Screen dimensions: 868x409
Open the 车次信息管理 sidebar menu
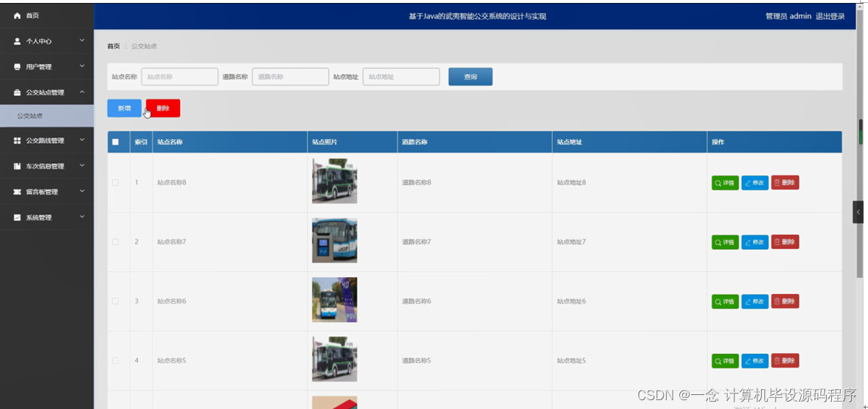pyautogui.click(x=47, y=166)
